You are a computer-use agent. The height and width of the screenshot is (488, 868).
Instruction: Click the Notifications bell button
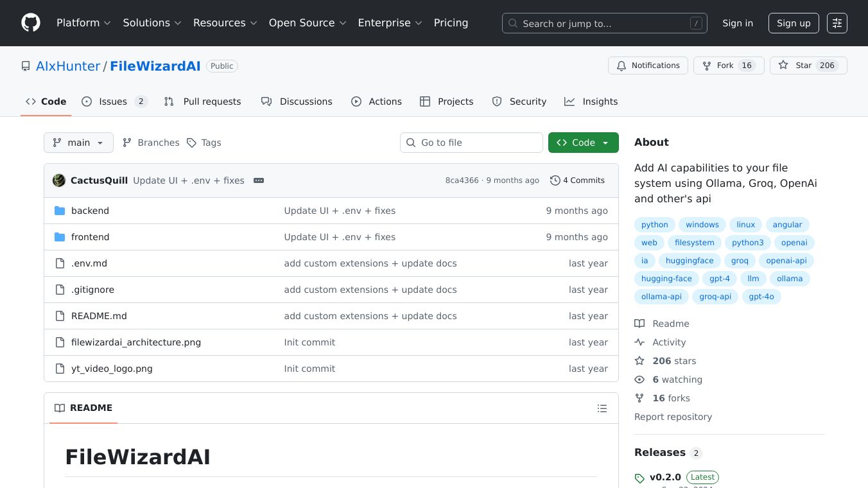[648, 65]
